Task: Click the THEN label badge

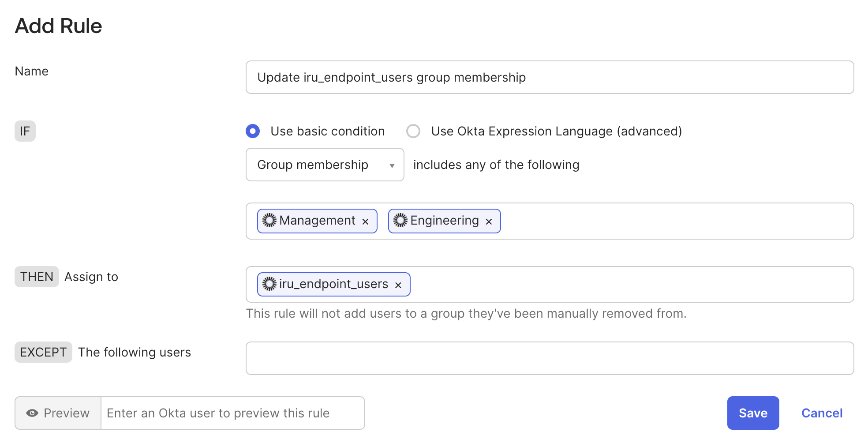Action: point(37,277)
